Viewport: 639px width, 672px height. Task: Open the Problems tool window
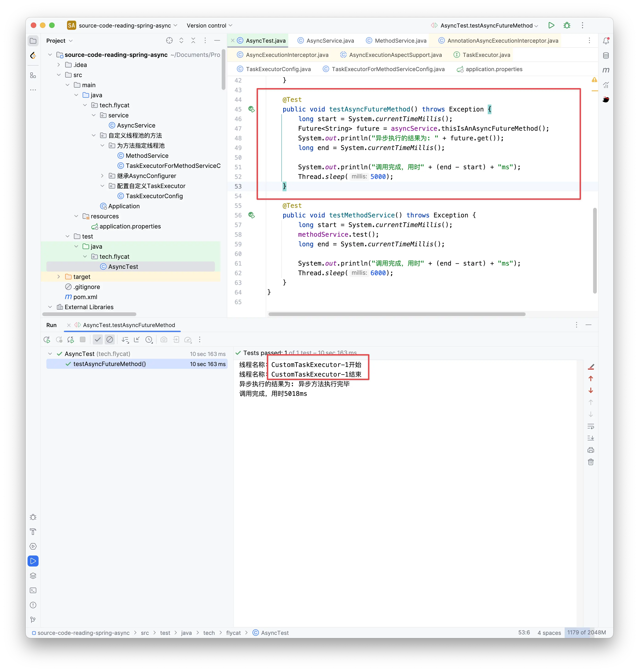click(33, 605)
